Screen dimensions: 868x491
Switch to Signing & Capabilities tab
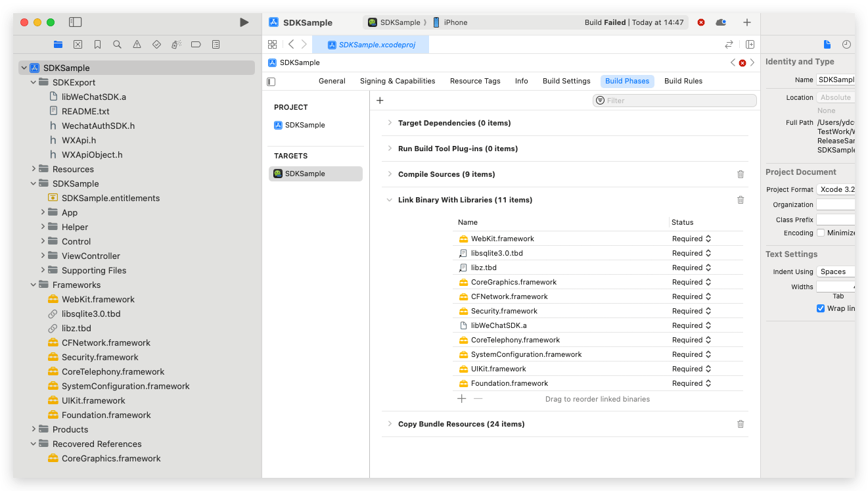(x=398, y=81)
